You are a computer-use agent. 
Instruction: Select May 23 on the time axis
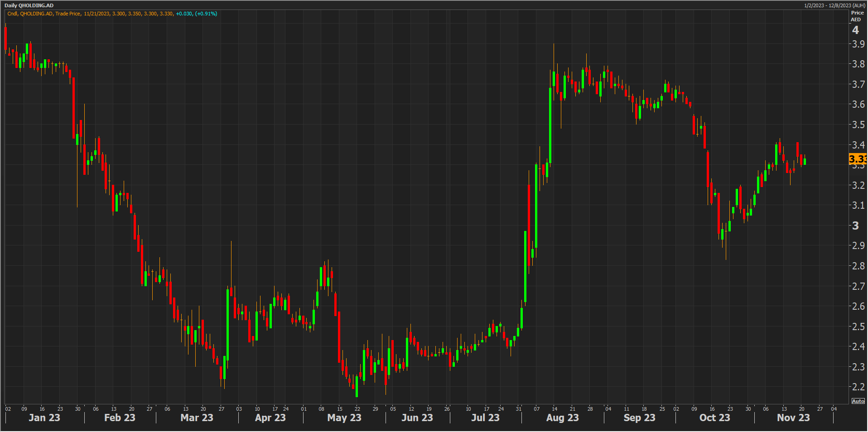tap(344, 418)
